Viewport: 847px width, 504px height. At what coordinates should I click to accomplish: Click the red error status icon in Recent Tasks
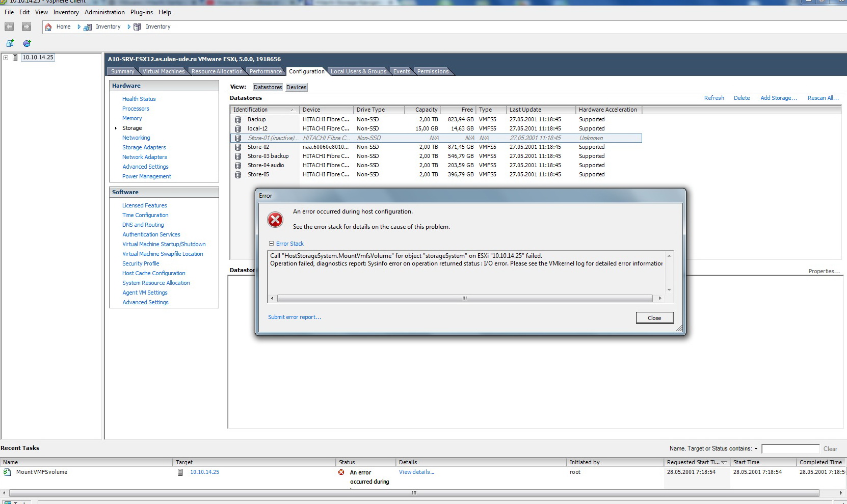click(341, 472)
